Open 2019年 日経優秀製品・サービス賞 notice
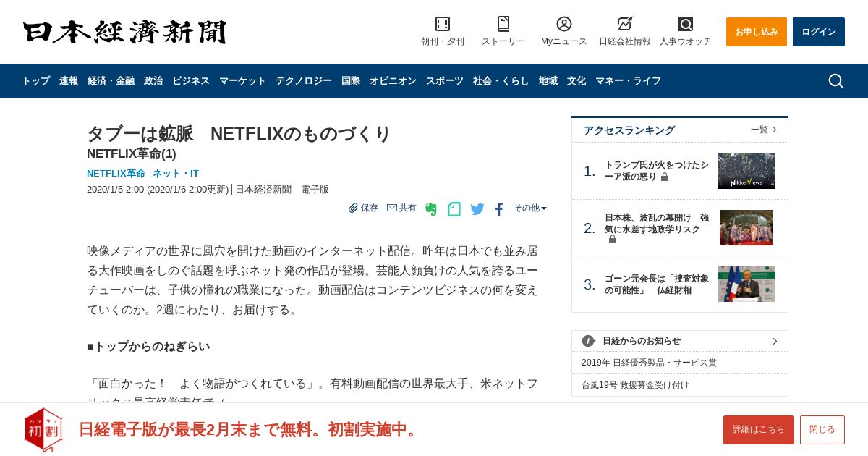The height and width of the screenshot is (456, 868). point(649,363)
